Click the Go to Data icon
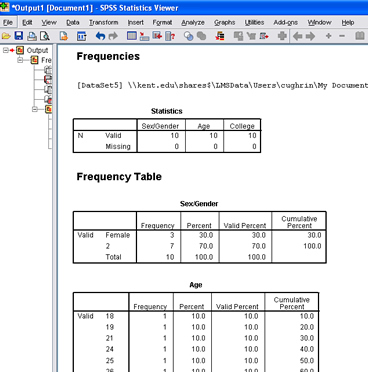368x372 pixels. (x=132, y=36)
